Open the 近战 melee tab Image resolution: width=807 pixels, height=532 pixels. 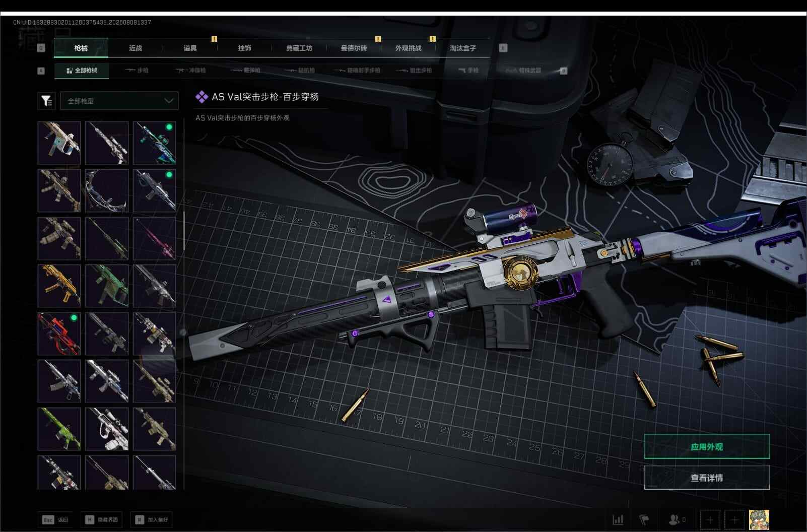(136, 48)
